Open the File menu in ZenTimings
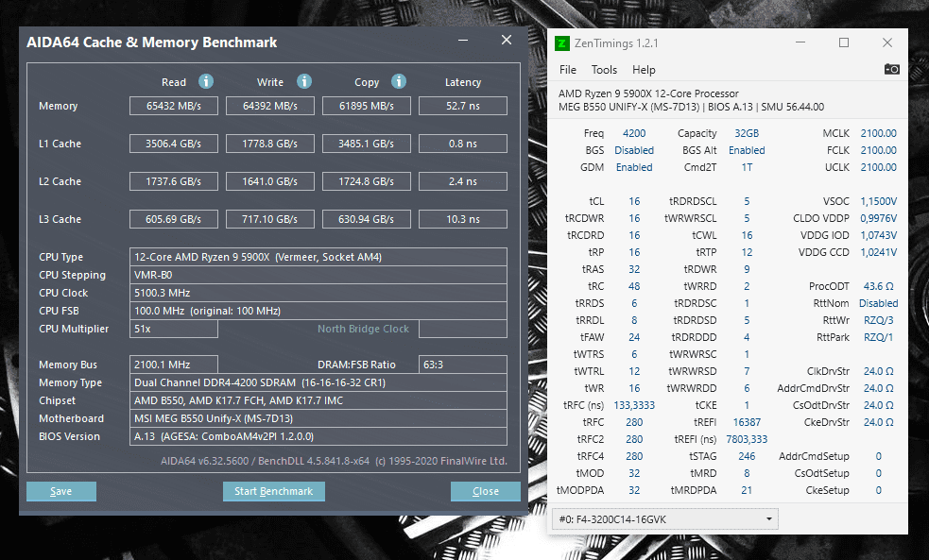929x560 pixels. coord(568,70)
